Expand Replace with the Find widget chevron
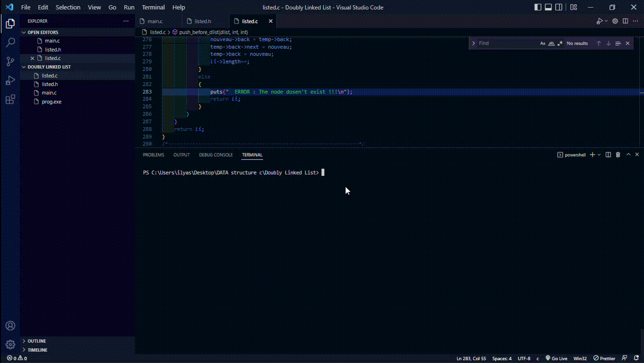 pyautogui.click(x=474, y=43)
